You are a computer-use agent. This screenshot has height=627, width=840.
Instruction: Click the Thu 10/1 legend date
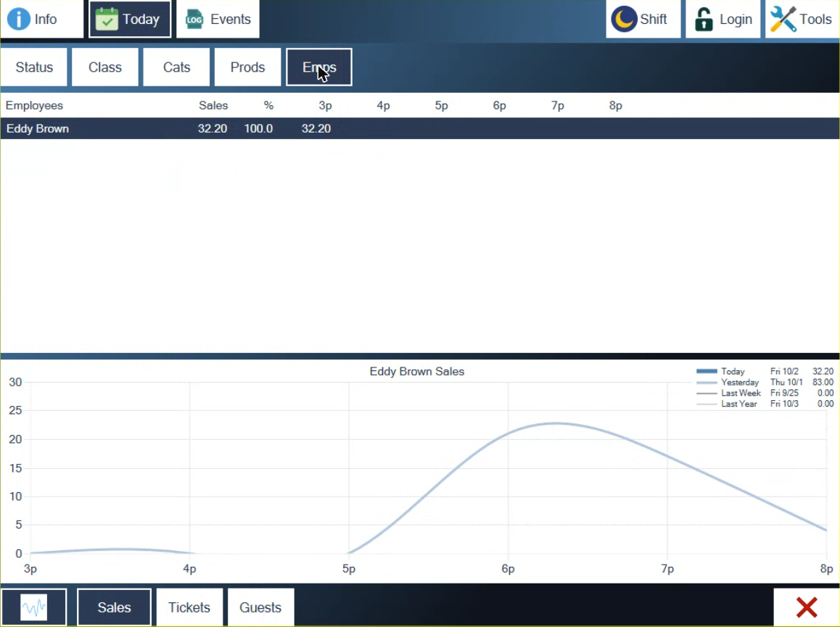tap(786, 382)
